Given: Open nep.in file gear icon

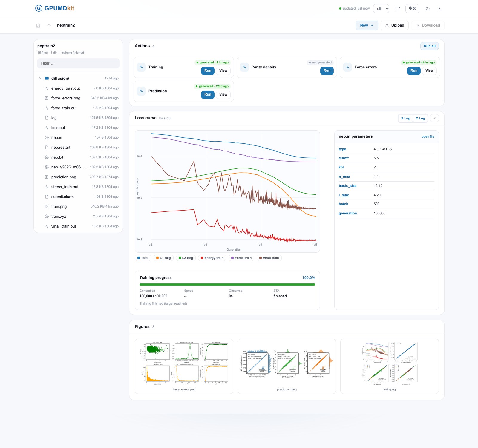Looking at the screenshot, I should click(47, 137).
